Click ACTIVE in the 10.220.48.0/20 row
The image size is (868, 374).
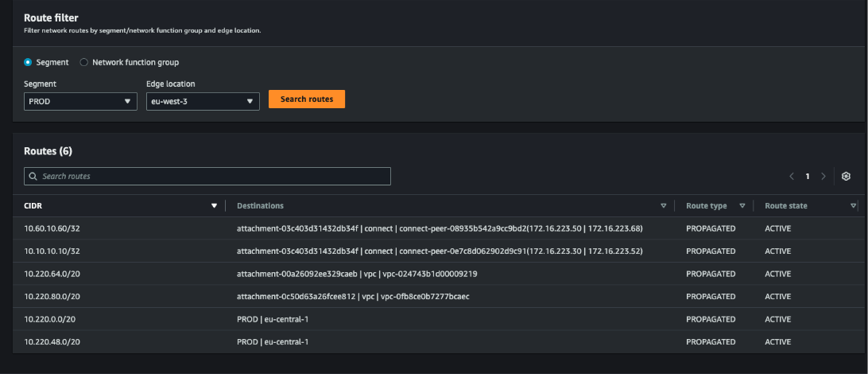tap(777, 342)
